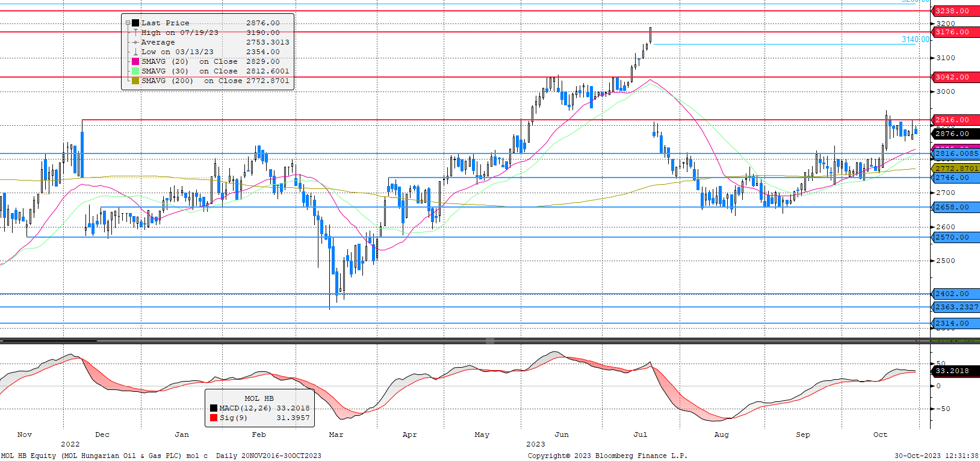Collapse the Last Price legend tree
The image size is (980, 461).
point(128,23)
